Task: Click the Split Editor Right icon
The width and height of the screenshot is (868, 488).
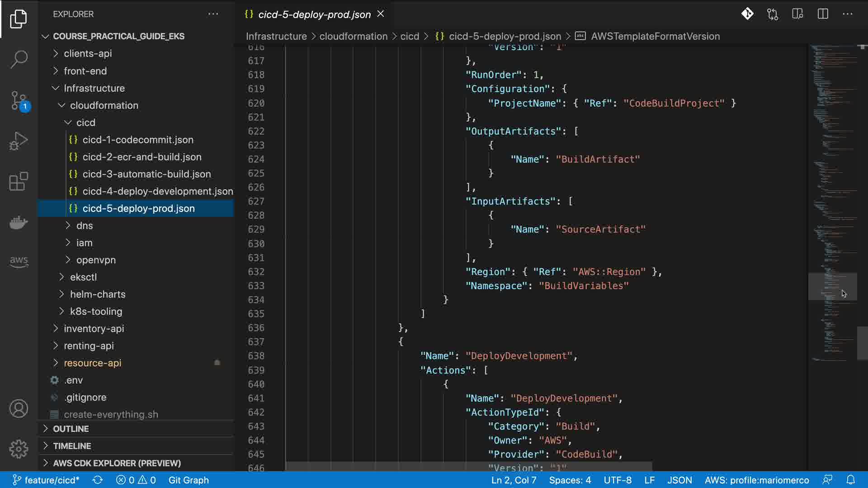Action: tap(823, 14)
